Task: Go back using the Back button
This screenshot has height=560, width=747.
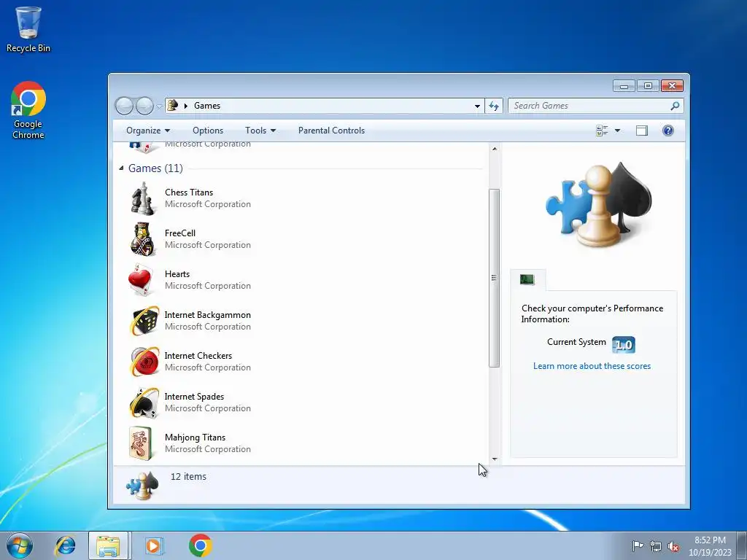Action: [x=124, y=106]
